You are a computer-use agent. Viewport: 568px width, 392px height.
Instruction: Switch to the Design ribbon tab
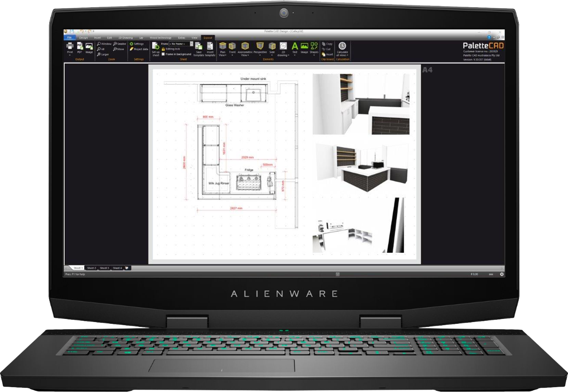(x=83, y=38)
